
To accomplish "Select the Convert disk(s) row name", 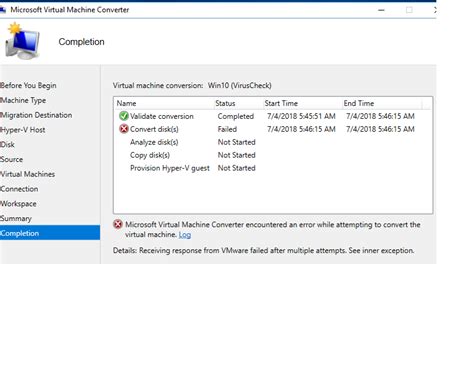I will tap(154, 129).
